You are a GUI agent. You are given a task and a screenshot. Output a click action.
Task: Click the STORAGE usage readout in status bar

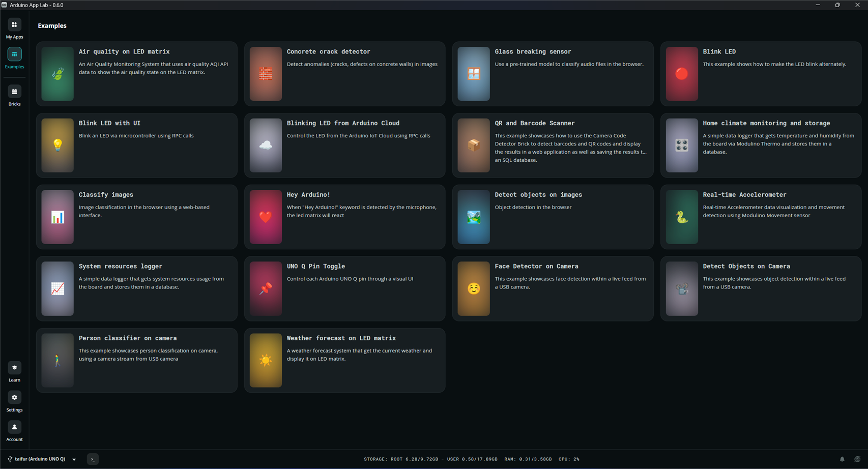click(x=431, y=459)
